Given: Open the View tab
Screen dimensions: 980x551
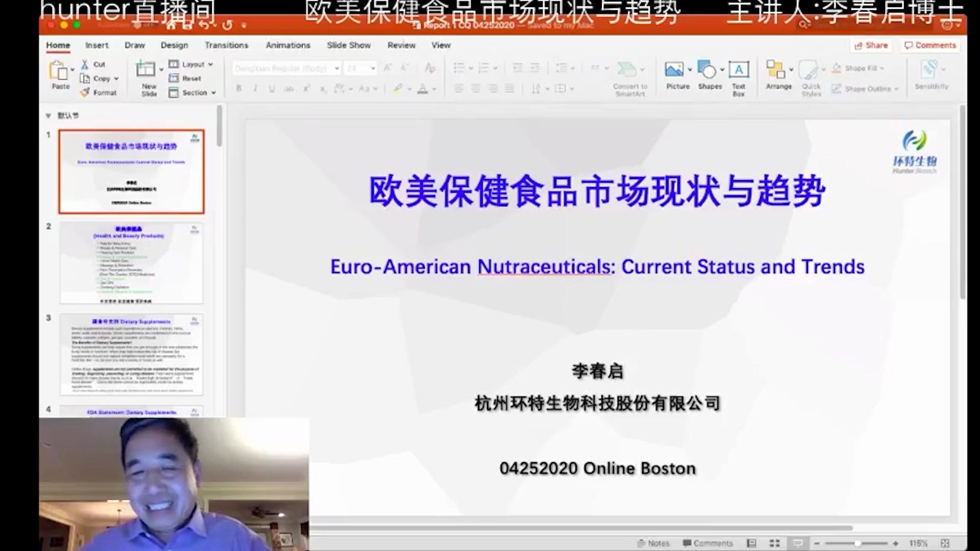Looking at the screenshot, I should (x=441, y=45).
